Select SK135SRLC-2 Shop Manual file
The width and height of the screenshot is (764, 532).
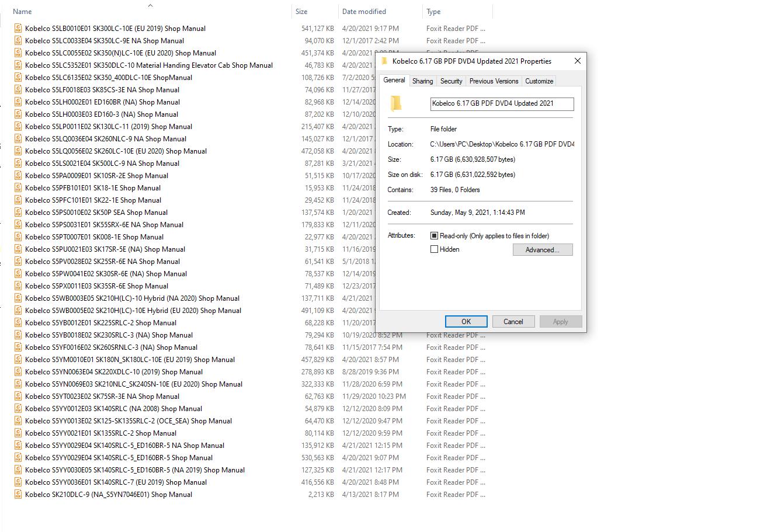(x=100, y=433)
